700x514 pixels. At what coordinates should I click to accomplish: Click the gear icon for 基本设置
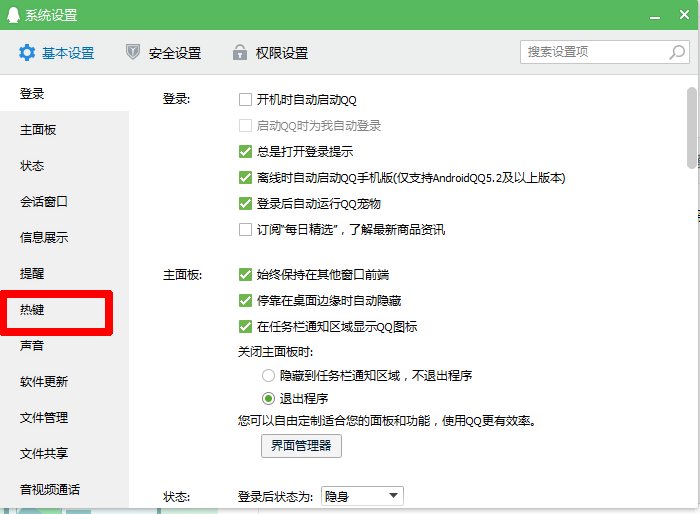coord(27,53)
